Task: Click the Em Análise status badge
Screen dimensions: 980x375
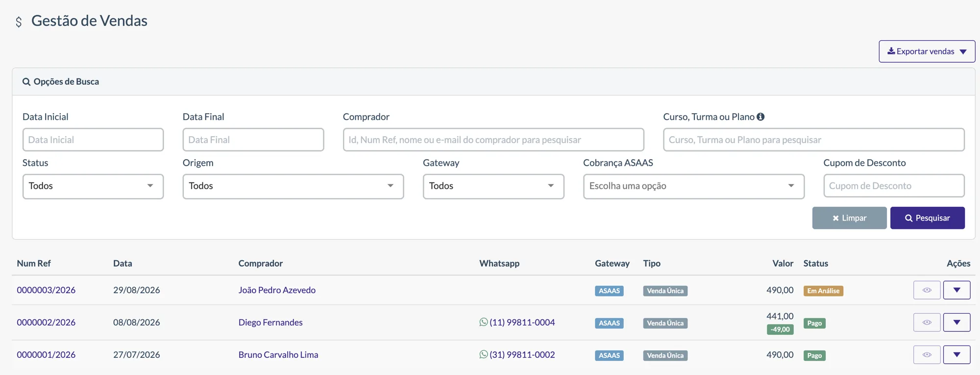Action: [x=823, y=291]
